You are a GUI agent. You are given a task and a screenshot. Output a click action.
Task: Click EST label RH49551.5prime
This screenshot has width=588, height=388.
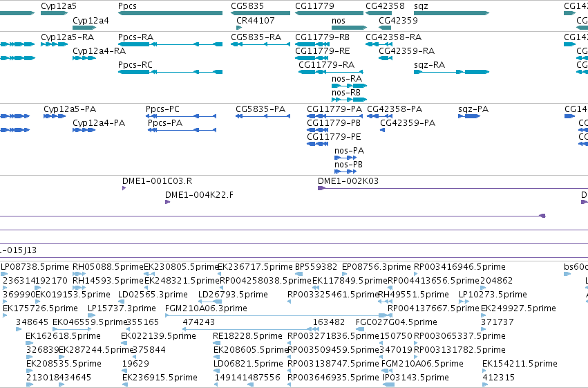tap(414, 295)
